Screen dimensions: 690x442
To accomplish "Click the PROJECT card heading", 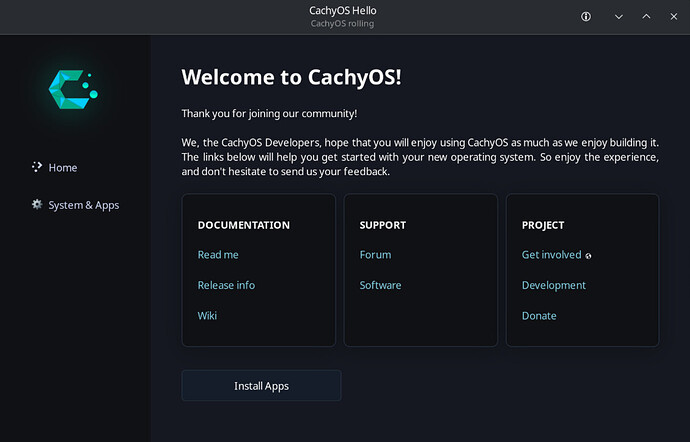I will coord(543,225).
